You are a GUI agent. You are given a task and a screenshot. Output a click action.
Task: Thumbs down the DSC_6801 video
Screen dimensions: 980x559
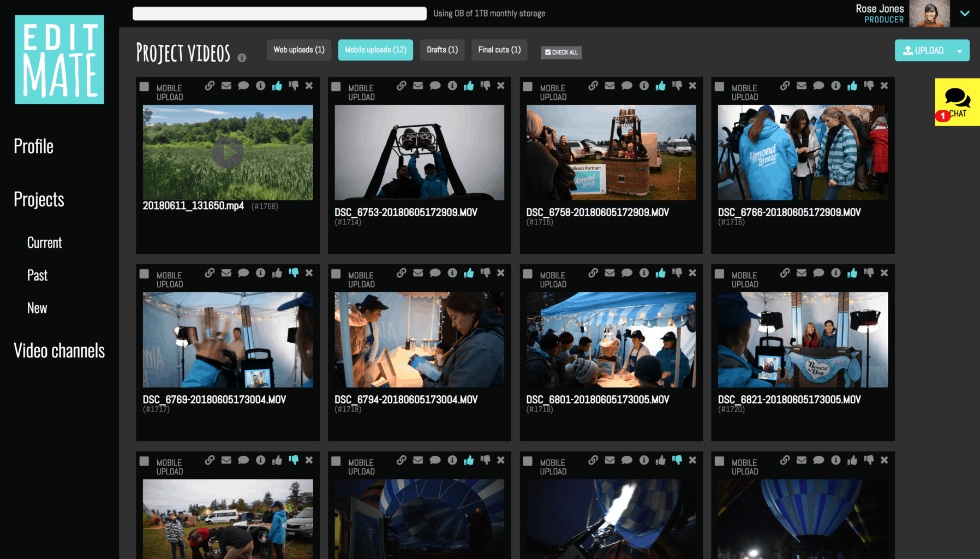[677, 273]
